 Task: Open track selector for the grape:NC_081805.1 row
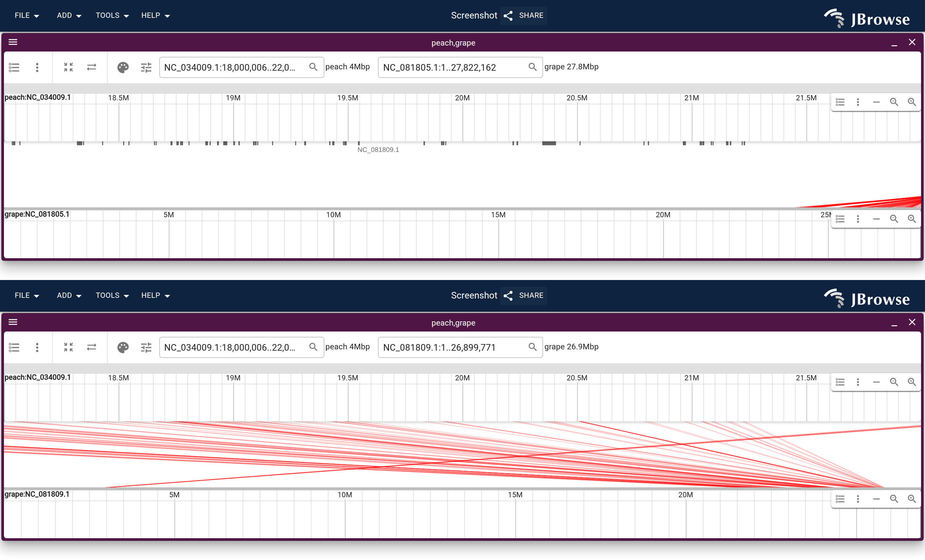coord(840,219)
